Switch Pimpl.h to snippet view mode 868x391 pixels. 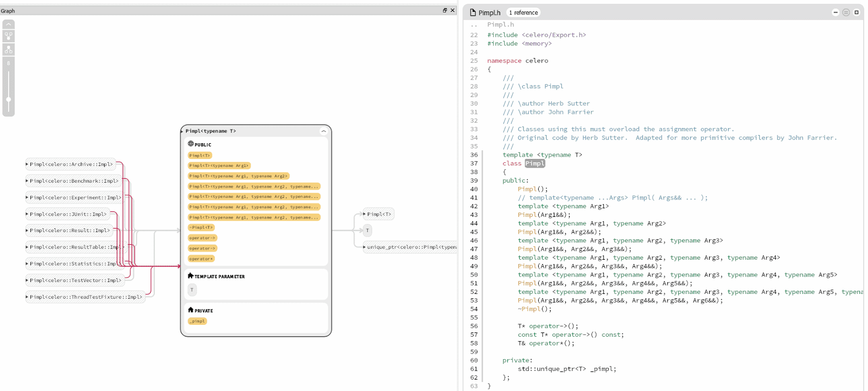(846, 12)
